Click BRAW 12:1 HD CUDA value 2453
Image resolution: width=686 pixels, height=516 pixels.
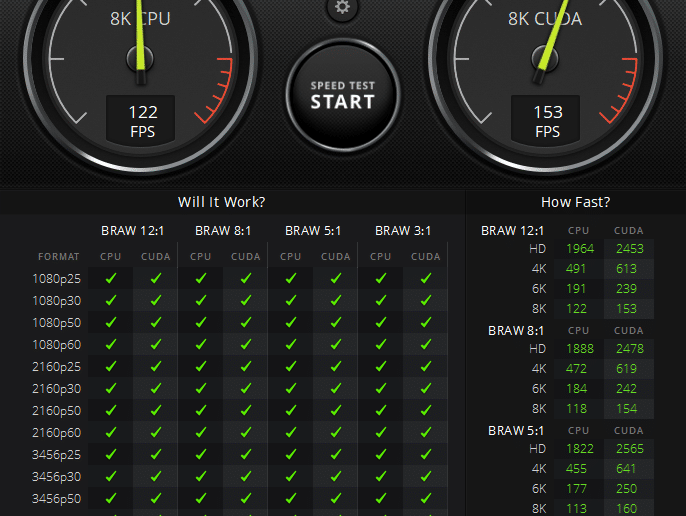[x=630, y=249]
